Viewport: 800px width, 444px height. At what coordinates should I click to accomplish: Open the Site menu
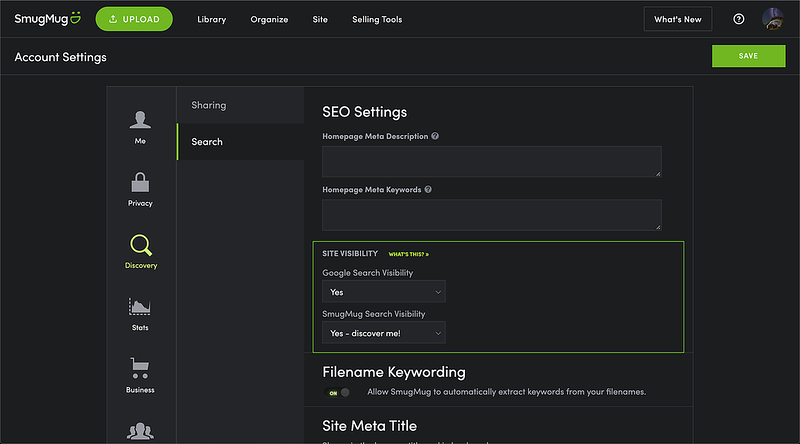[x=320, y=19]
